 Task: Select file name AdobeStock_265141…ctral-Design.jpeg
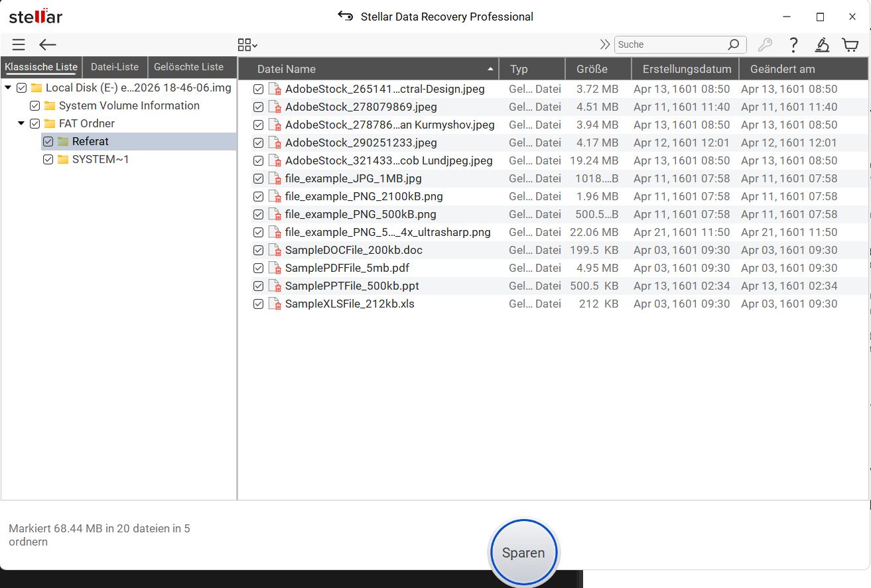pos(385,89)
